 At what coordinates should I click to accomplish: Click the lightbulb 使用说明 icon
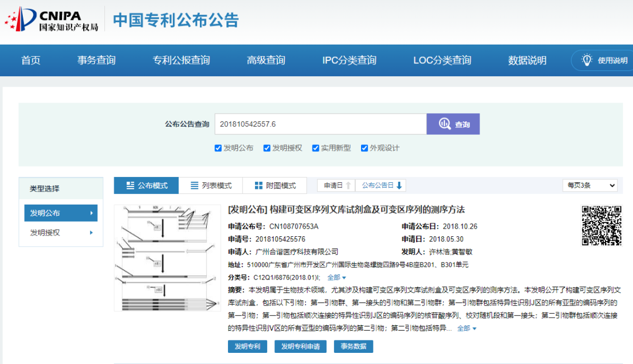coord(587,60)
